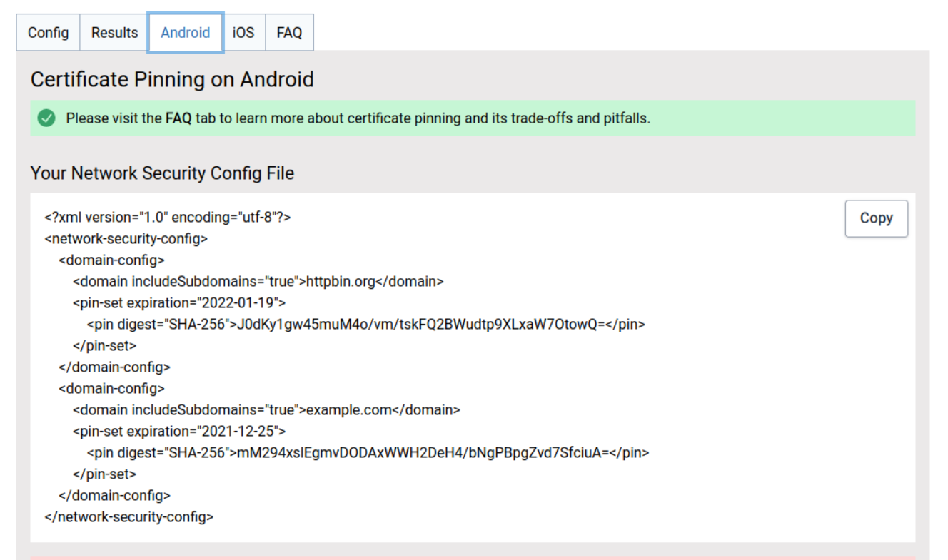Click the pin digest line starting J0dKy1gw45
This screenshot has height=560, width=948.
pyautogui.click(x=365, y=324)
